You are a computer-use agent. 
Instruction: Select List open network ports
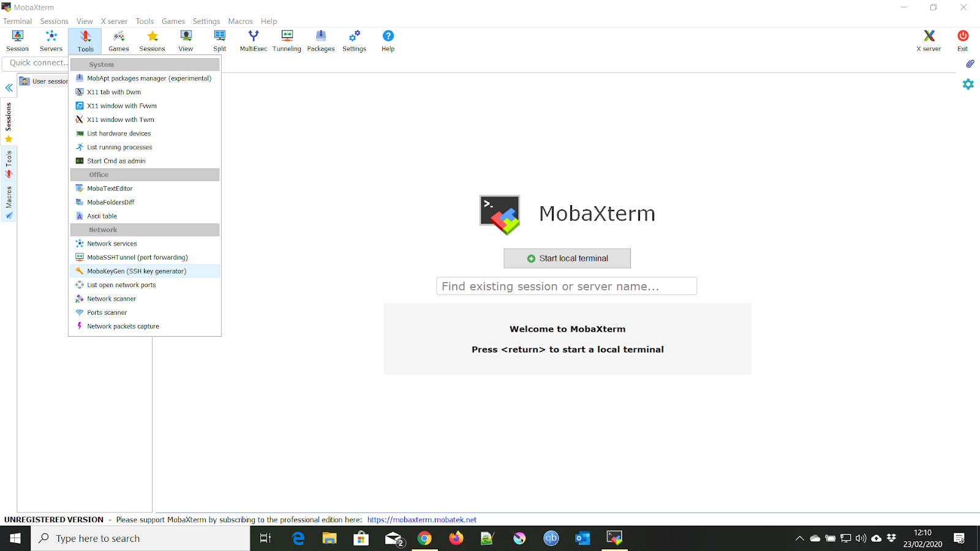pyautogui.click(x=145, y=285)
